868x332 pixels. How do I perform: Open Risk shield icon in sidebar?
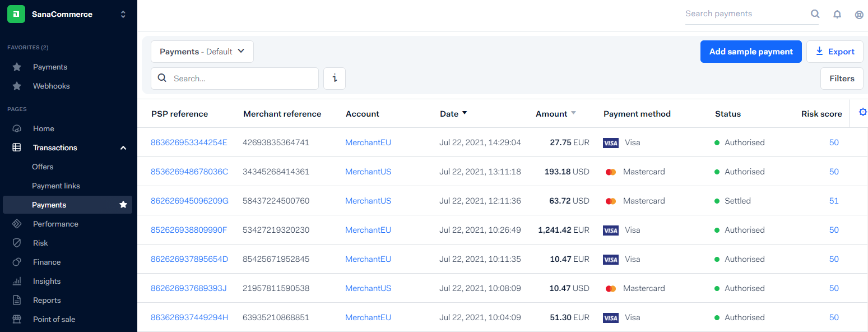(x=17, y=243)
